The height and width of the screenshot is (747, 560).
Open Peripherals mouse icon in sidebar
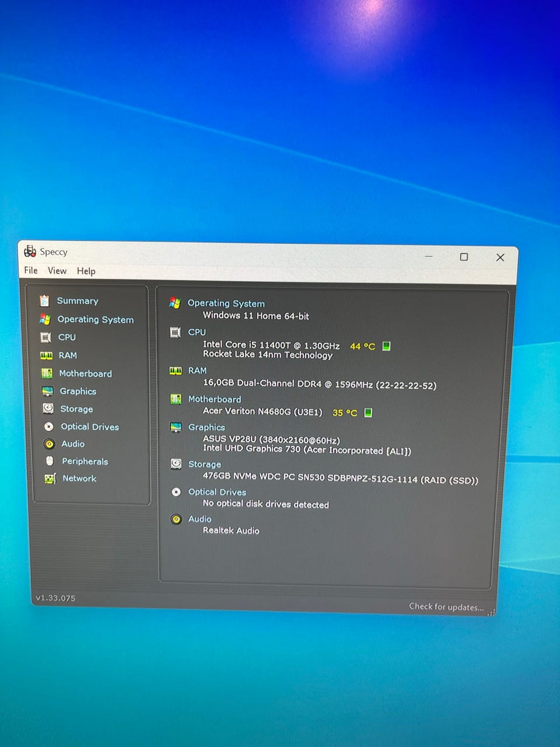50,461
